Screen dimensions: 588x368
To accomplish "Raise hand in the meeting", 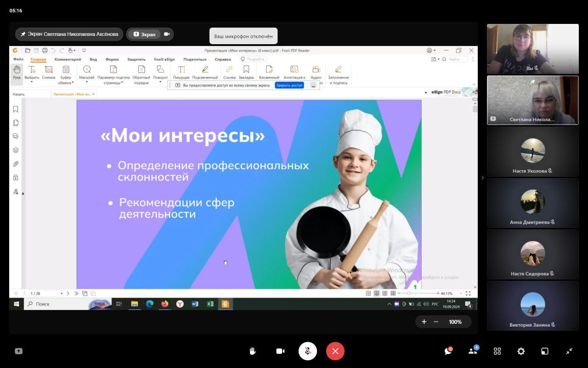I will click(x=252, y=351).
